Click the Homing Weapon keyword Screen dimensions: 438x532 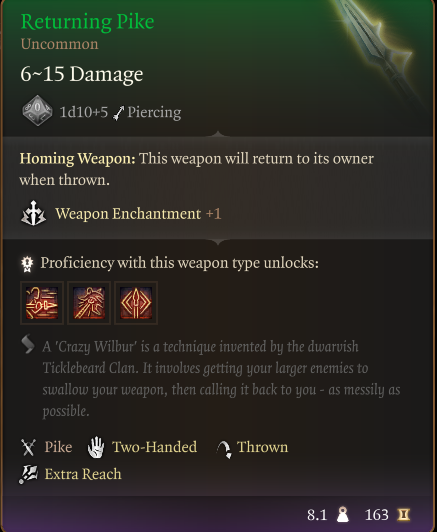click(x=78, y=158)
